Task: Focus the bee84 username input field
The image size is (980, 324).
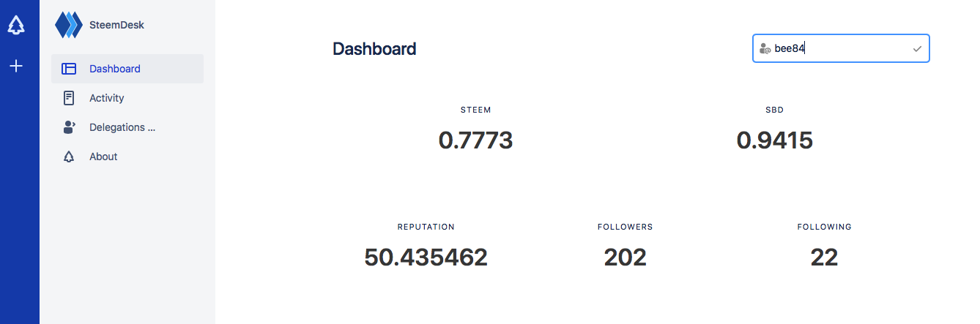Action: click(841, 48)
